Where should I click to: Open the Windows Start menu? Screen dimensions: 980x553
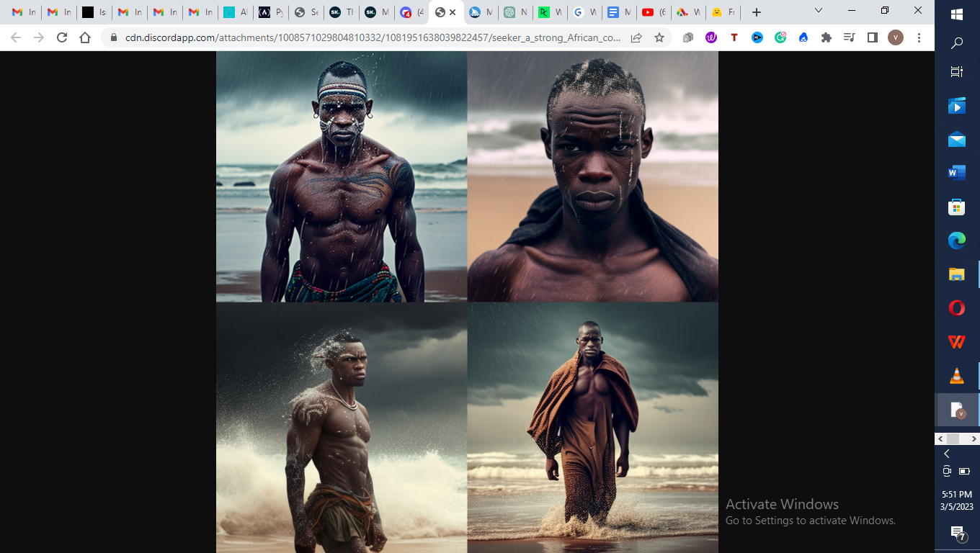(957, 14)
